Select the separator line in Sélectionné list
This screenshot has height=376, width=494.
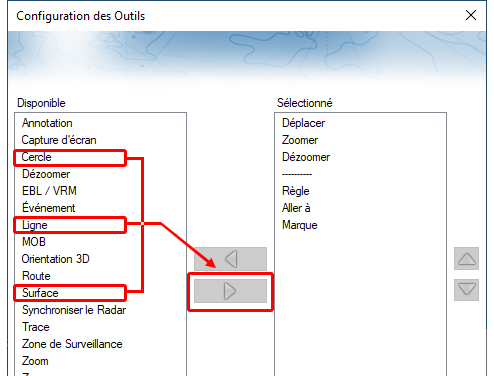297,174
